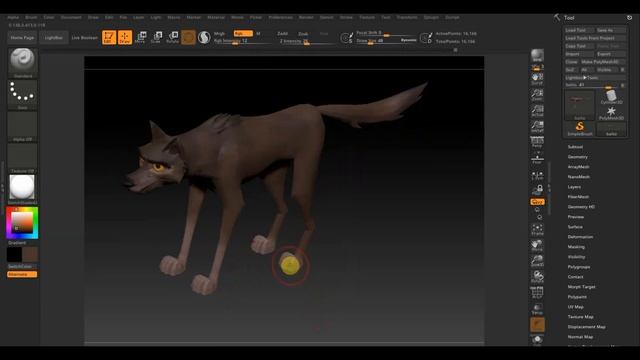This screenshot has width=640, height=360.
Task: Toggle the orange Rgb channel button
Action: click(x=243, y=33)
